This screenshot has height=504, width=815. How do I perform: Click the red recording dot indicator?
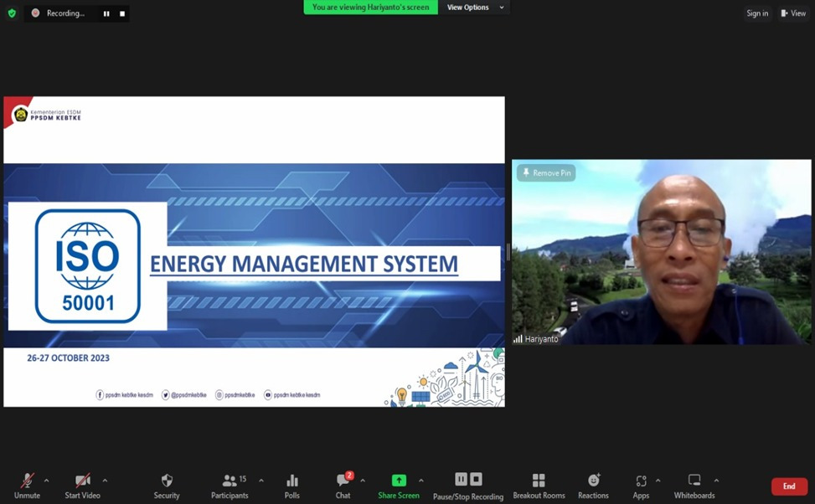click(x=35, y=13)
